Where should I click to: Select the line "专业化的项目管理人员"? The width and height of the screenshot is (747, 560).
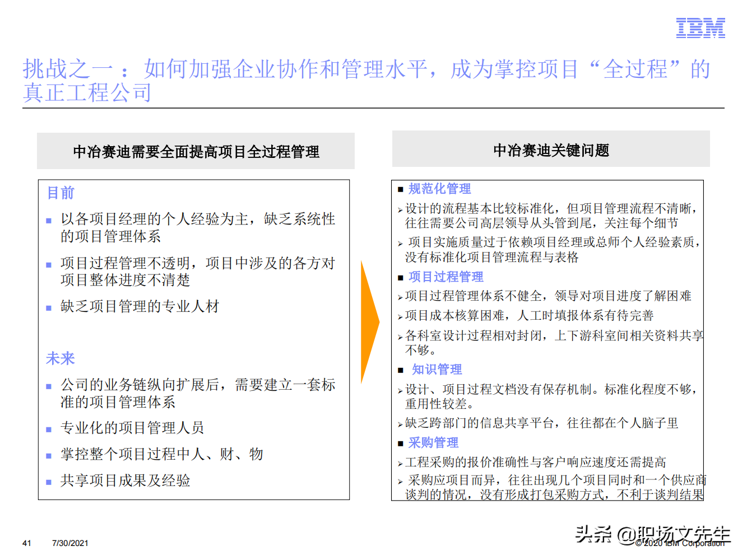132,428
